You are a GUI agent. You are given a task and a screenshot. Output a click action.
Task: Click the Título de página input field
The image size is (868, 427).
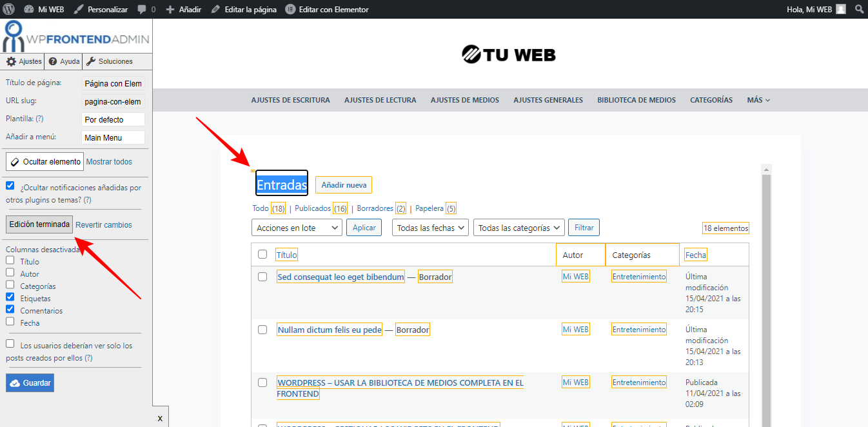113,83
